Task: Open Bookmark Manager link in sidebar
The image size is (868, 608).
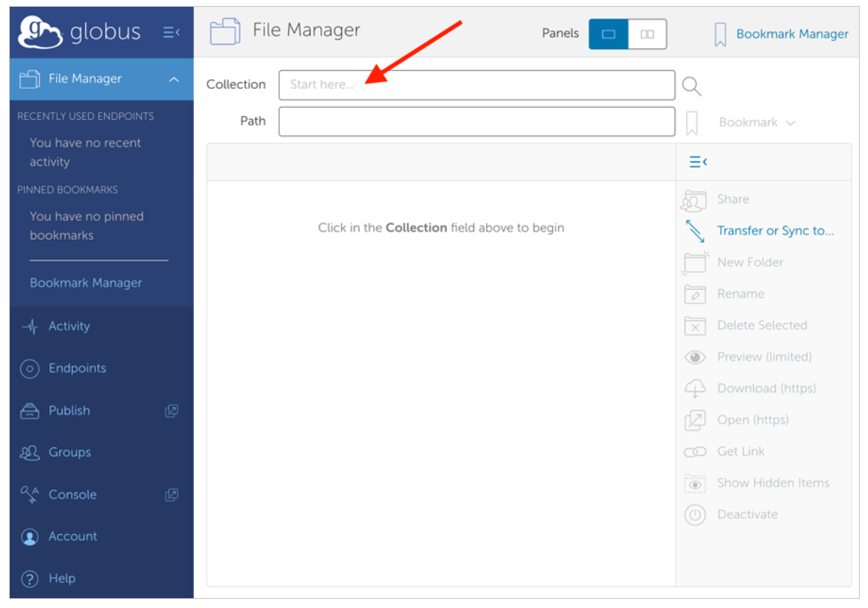Action: [x=86, y=283]
